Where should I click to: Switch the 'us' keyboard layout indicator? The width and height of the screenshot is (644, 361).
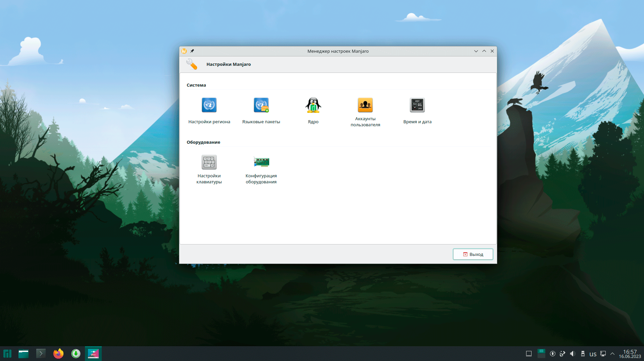pyautogui.click(x=593, y=354)
